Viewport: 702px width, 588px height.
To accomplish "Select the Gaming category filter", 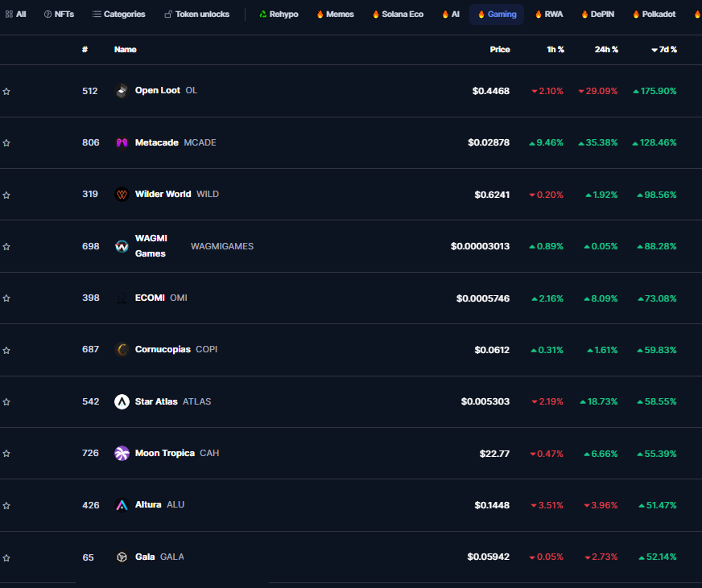I will click(x=497, y=14).
